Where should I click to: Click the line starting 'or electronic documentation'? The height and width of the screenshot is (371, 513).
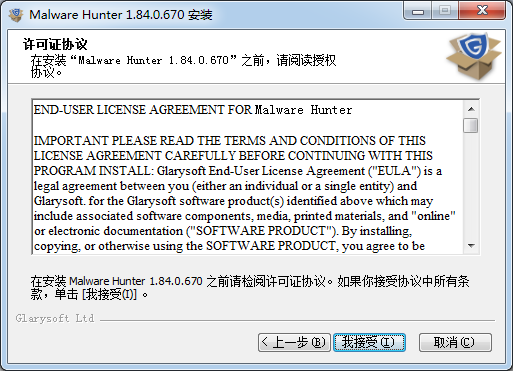click(223, 231)
